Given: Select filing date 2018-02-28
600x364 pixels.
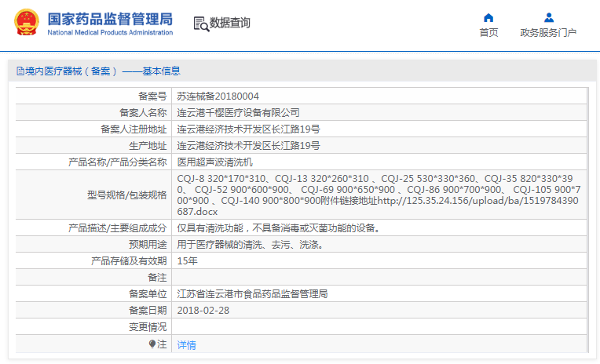Looking at the screenshot, I should coord(203,311).
